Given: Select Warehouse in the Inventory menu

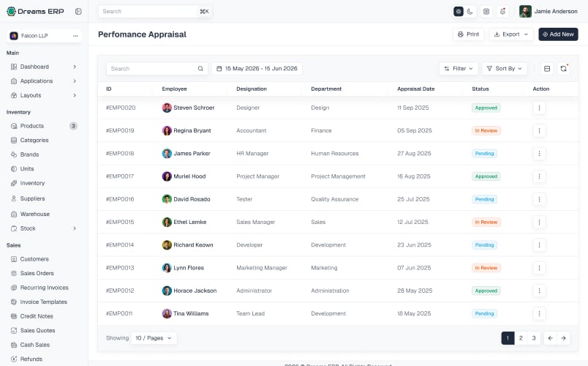Looking at the screenshot, I should tap(34, 214).
